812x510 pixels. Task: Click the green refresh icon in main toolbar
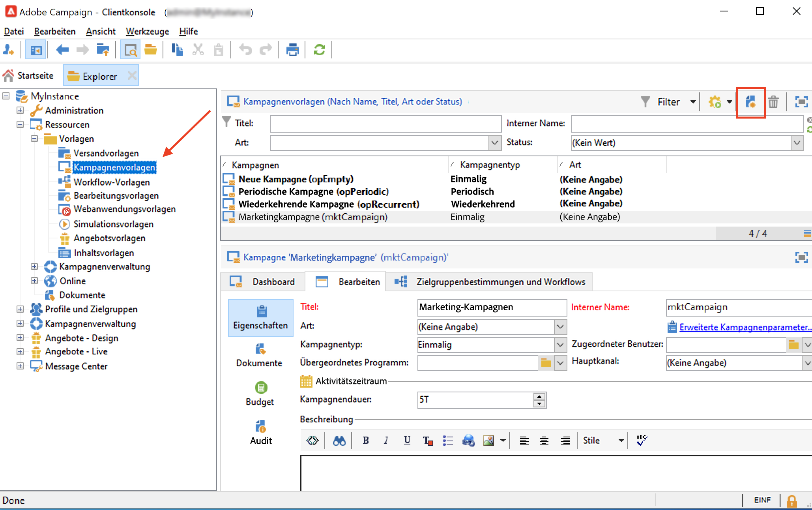(319, 50)
